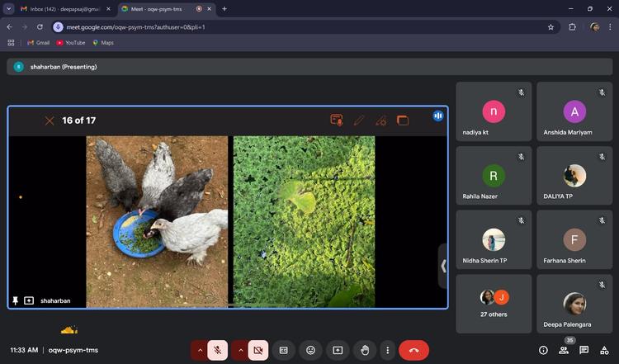Image resolution: width=619 pixels, height=364 pixels.
Task: Open the YouTube bookmark
Action: 71,42
